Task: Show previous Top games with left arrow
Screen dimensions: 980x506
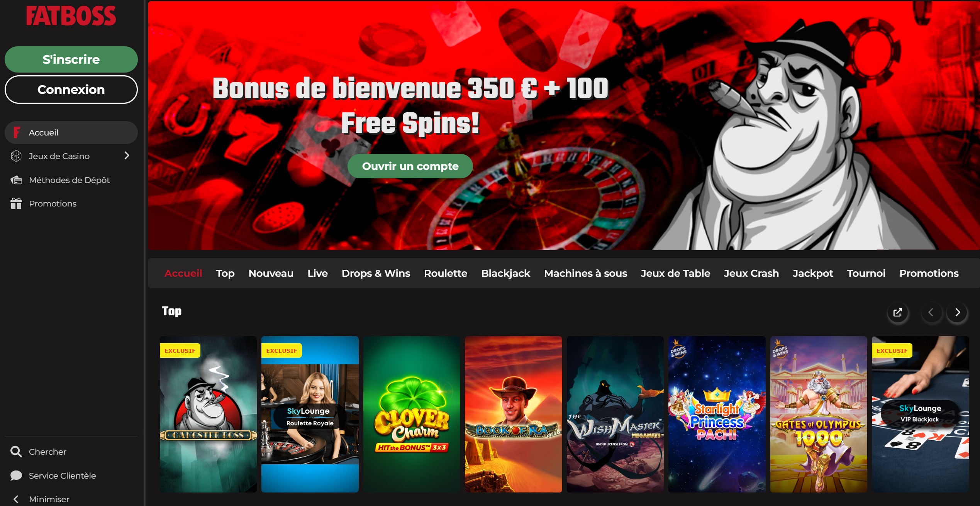Action: click(931, 312)
